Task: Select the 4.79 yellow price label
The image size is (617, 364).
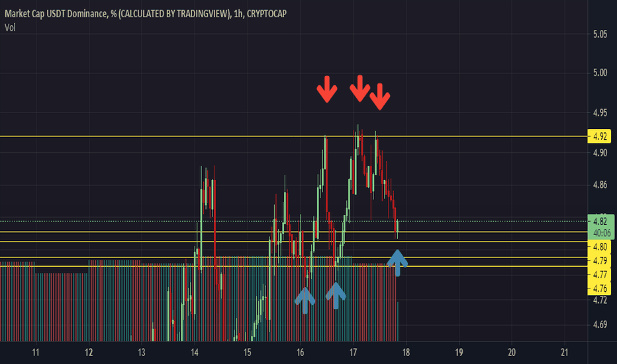Action: coord(599,261)
